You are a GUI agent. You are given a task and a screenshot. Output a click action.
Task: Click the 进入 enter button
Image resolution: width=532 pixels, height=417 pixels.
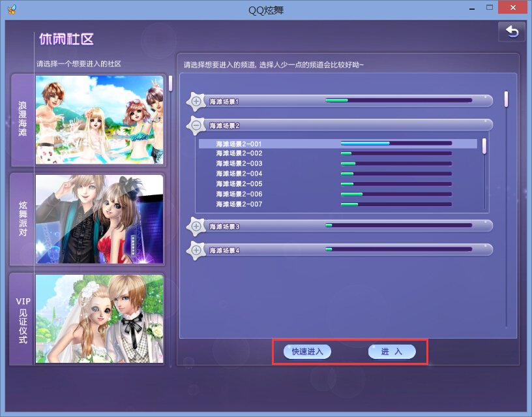click(392, 352)
